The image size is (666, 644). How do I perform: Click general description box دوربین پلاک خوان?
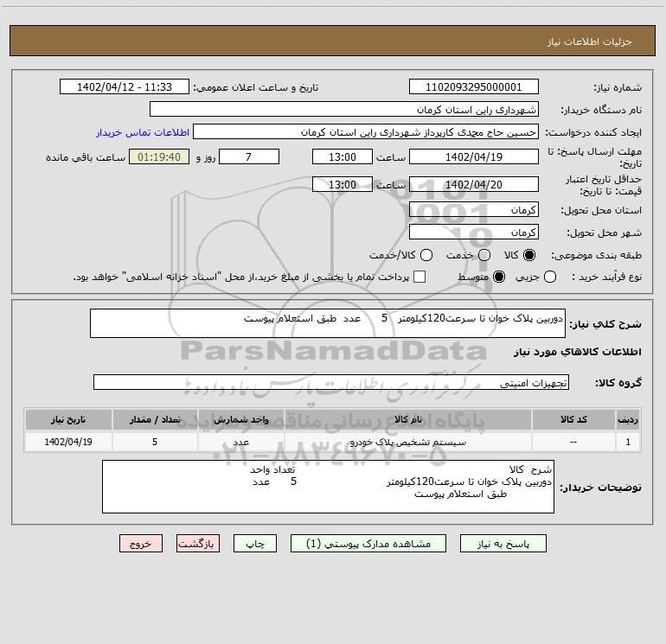pyautogui.click(x=328, y=323)
